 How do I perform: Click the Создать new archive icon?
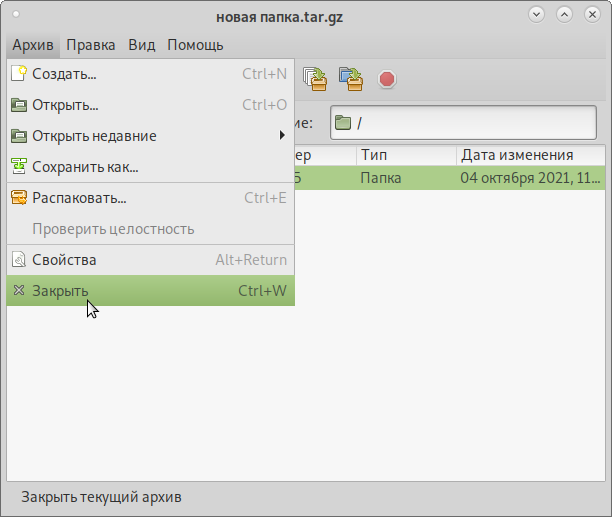pos(18,73)
